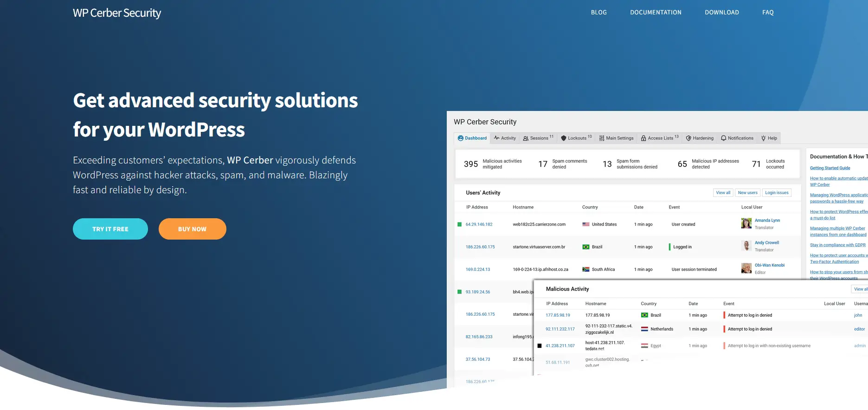The width and height of the screenshot is (868, 410).
Task: Open the Getting Started Guide link
Action: click(830, 168)
